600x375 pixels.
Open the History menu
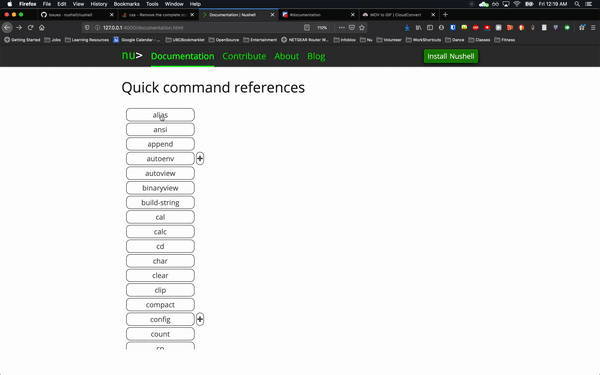coord(99,4)
